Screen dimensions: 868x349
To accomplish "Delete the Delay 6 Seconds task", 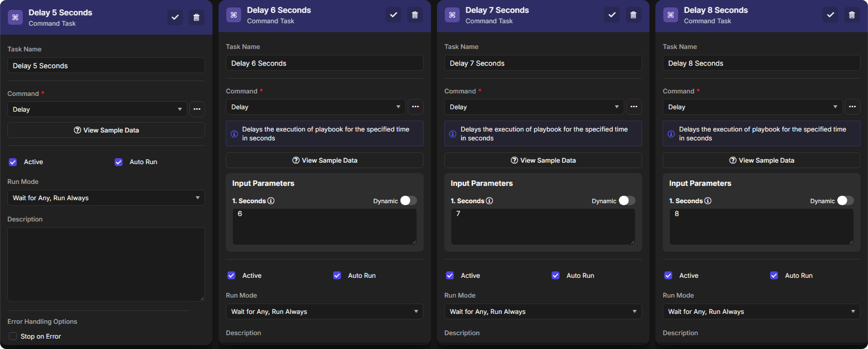I will pos(415,15).
